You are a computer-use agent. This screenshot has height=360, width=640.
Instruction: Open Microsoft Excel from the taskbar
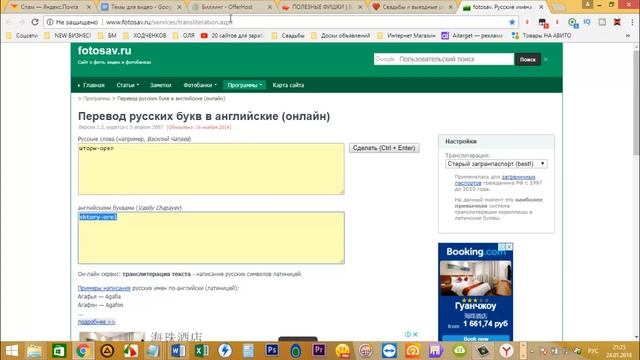coord(202,351)
